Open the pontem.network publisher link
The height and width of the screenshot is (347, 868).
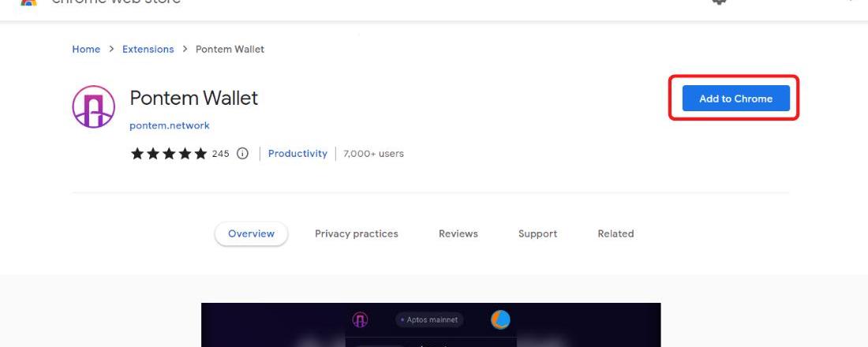coord(170,125)
